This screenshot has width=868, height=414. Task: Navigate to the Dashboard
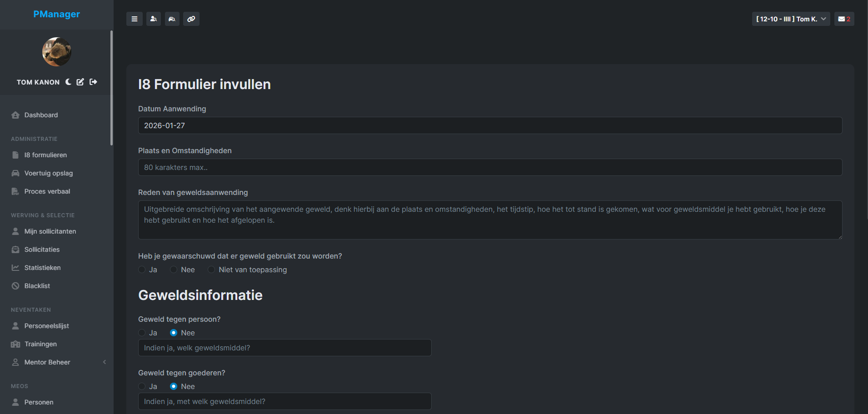click(x=41, y=115)
